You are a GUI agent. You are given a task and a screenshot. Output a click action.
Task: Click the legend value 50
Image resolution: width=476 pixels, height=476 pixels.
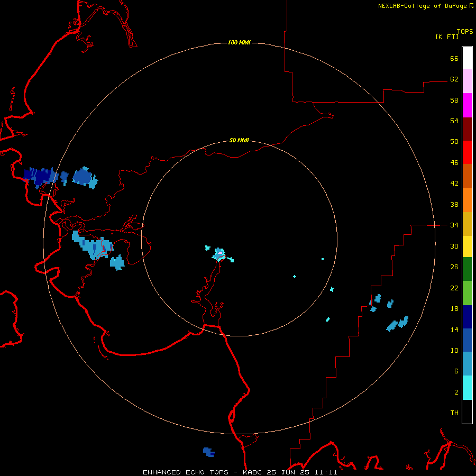click(454, 142)
